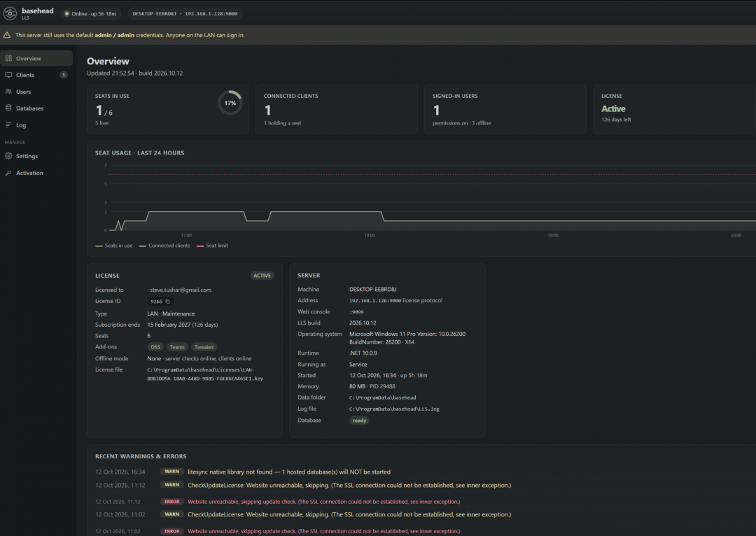Copy the License ID with copy icon

click(x=168, y=302)
